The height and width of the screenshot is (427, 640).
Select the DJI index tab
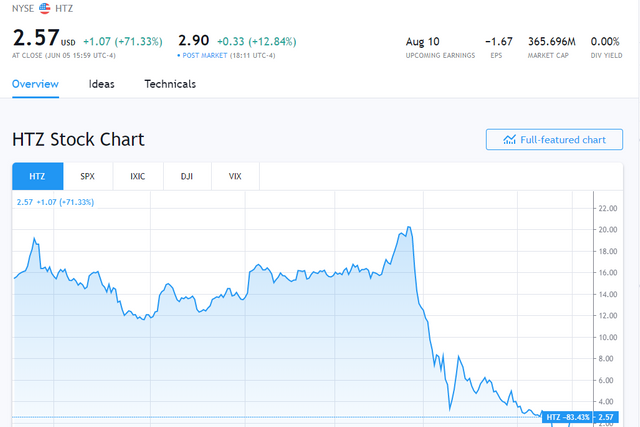(186, 177)
